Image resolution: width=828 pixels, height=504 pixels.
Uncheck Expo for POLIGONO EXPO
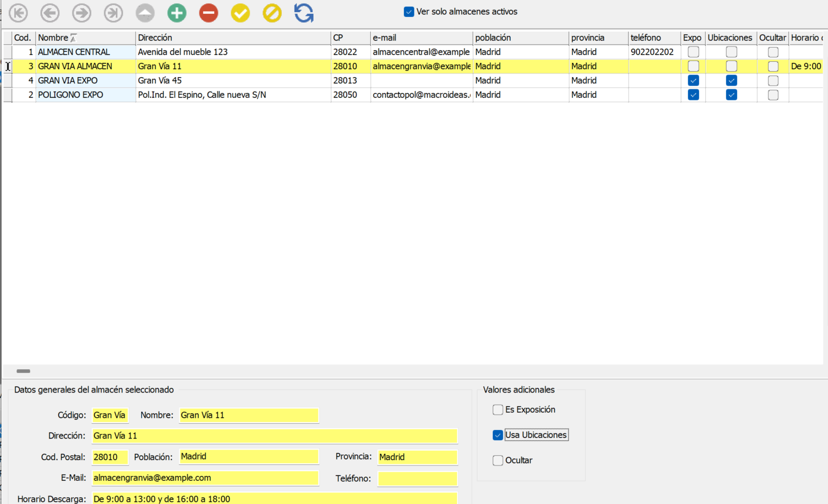pyautogui.click(x=693, y=95)
